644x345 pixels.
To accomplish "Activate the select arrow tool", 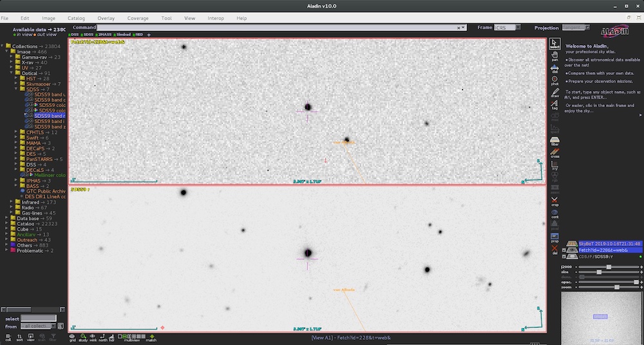I will tap(554, 44).
